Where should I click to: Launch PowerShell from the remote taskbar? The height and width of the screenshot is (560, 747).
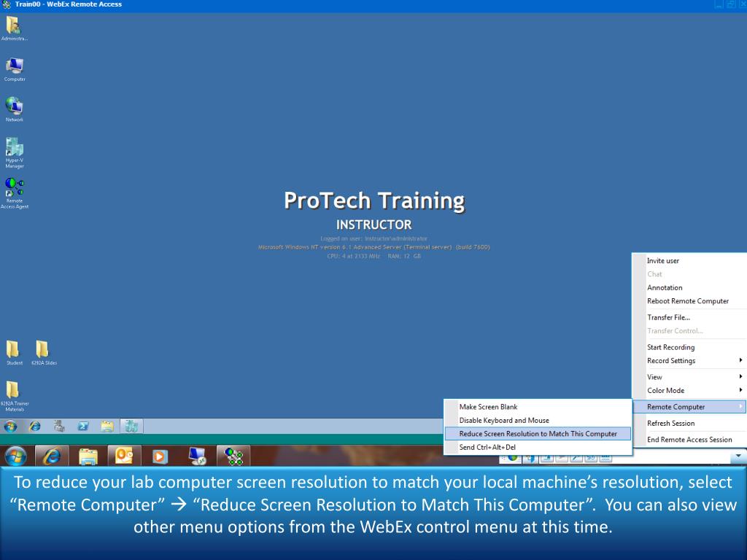coord(83,426)
